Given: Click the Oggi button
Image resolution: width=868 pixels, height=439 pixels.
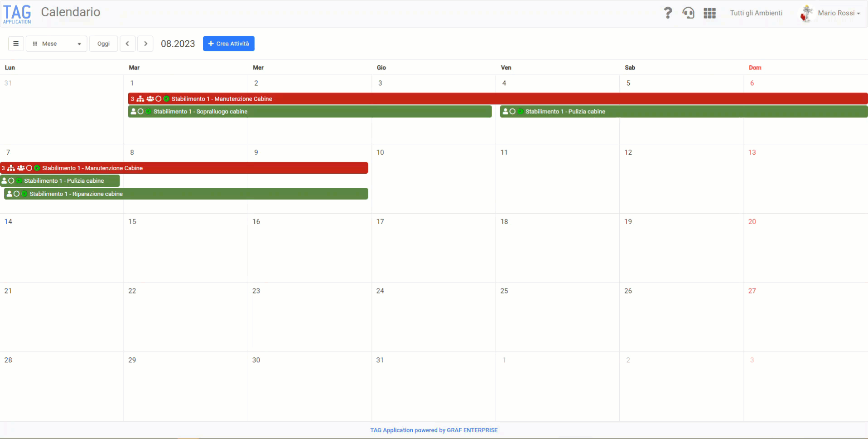Looking at the screenshot, I should [x=103, y=44].
